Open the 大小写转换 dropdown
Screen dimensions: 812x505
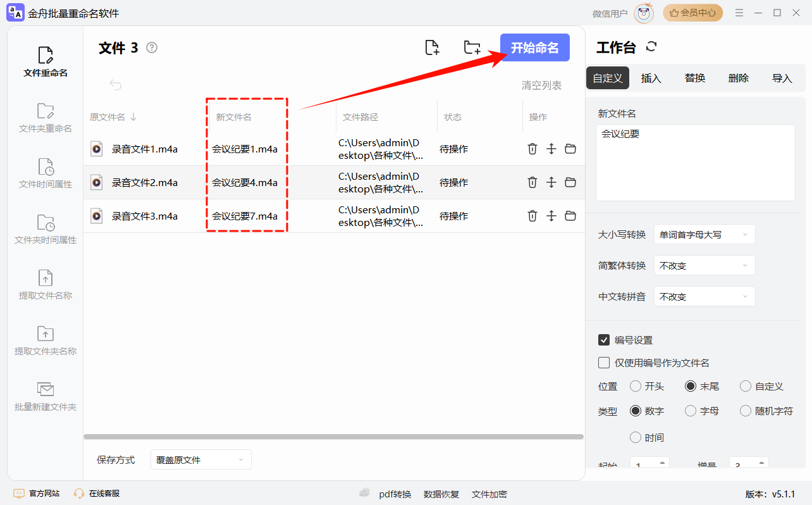(704, 234)
